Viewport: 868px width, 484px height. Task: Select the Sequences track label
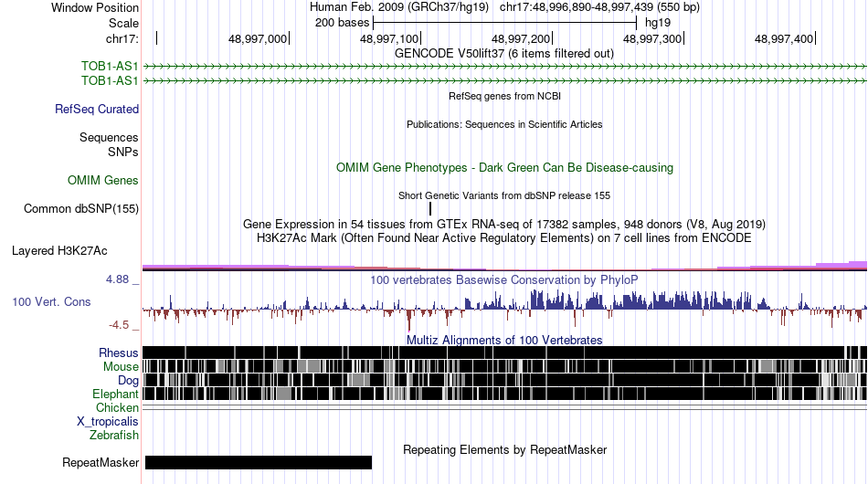109,137
